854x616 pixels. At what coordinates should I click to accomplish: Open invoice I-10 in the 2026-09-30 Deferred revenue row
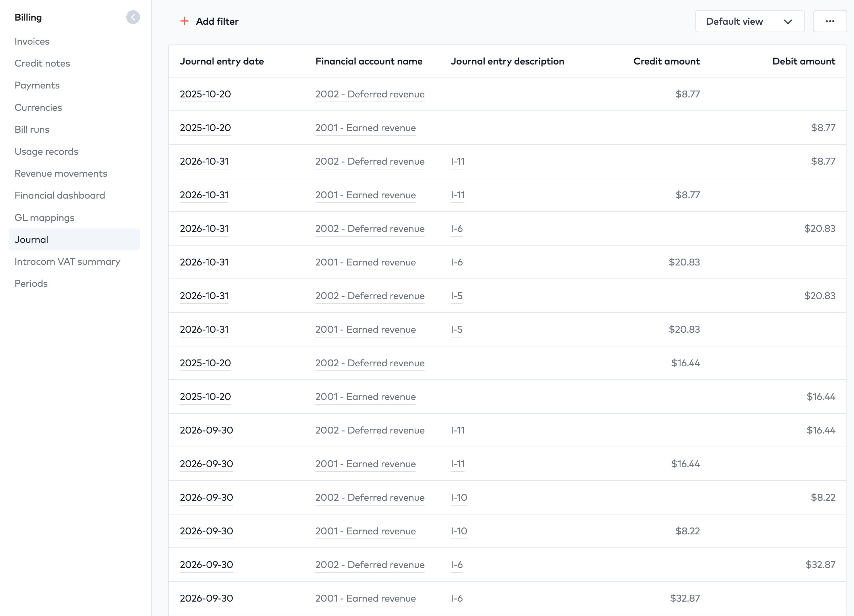(459, 497)
